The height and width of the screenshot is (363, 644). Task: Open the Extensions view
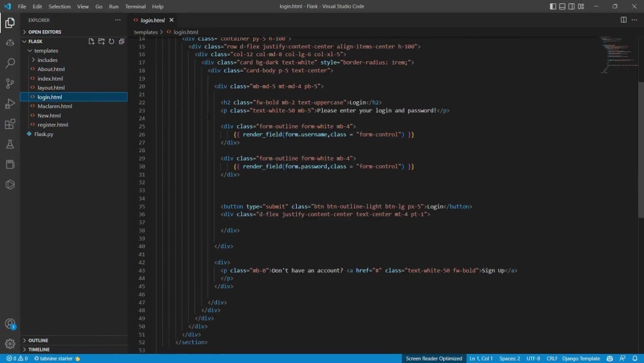pyautogui.click(x=10, y=124)
